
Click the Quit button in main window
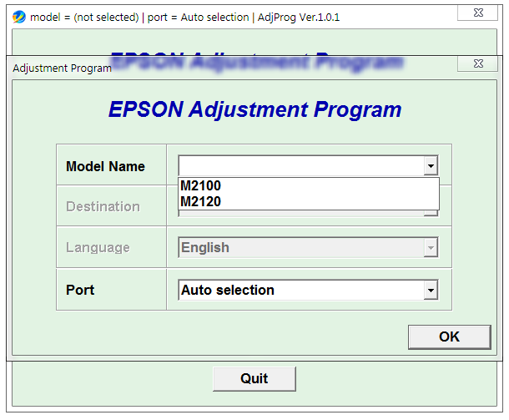coord(254,379)
